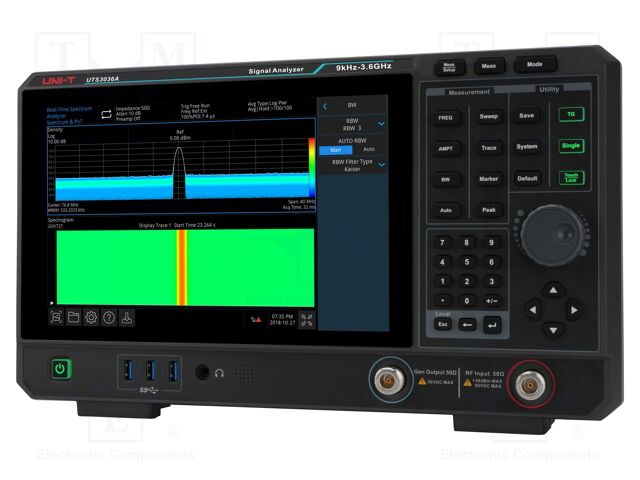Tap the red warning status icon

(x=255, y=319)
